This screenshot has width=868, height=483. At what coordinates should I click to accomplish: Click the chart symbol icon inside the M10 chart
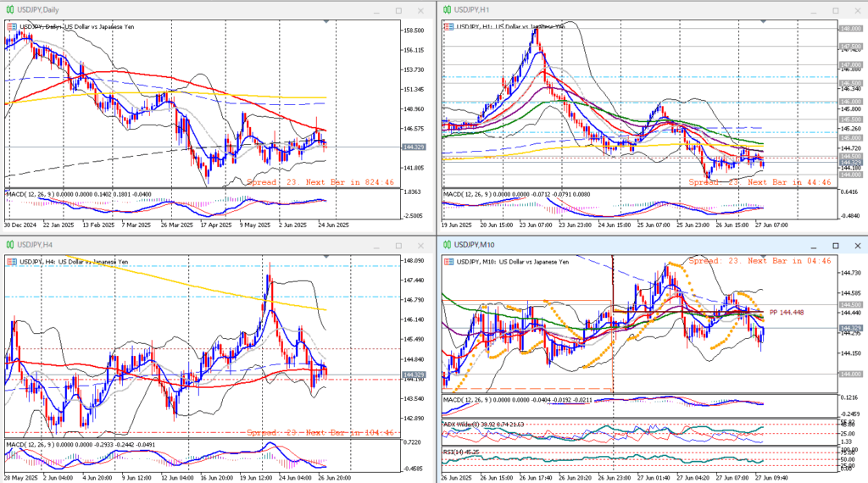449,262
